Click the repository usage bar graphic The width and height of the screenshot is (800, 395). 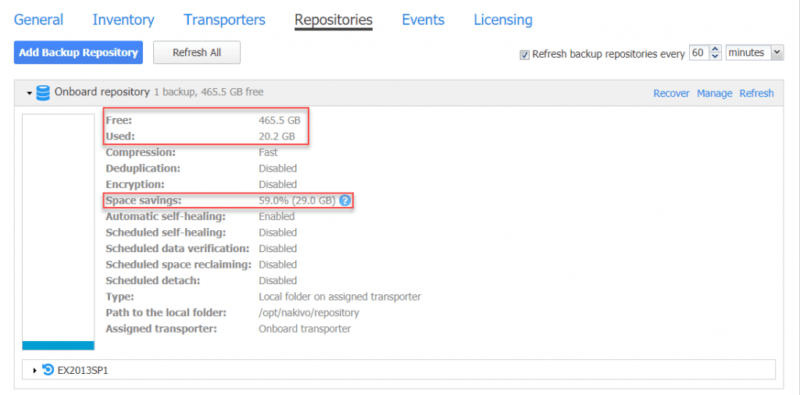coord(58,232)
